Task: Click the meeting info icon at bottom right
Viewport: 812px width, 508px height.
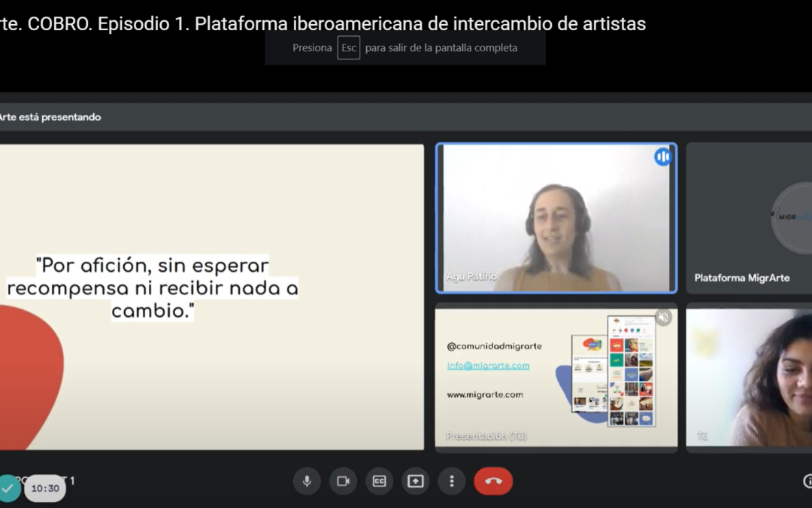Action: pyautogui.click(x=807, y=481)
